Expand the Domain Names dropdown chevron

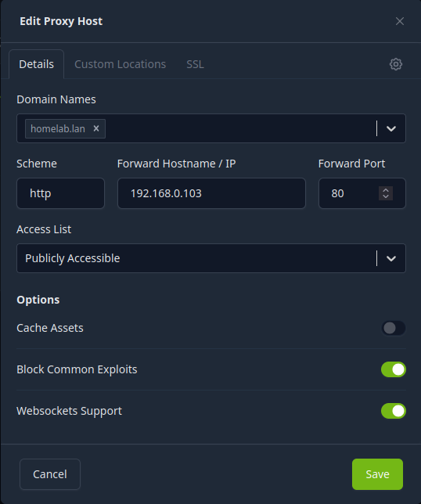(x=391, y=128)
